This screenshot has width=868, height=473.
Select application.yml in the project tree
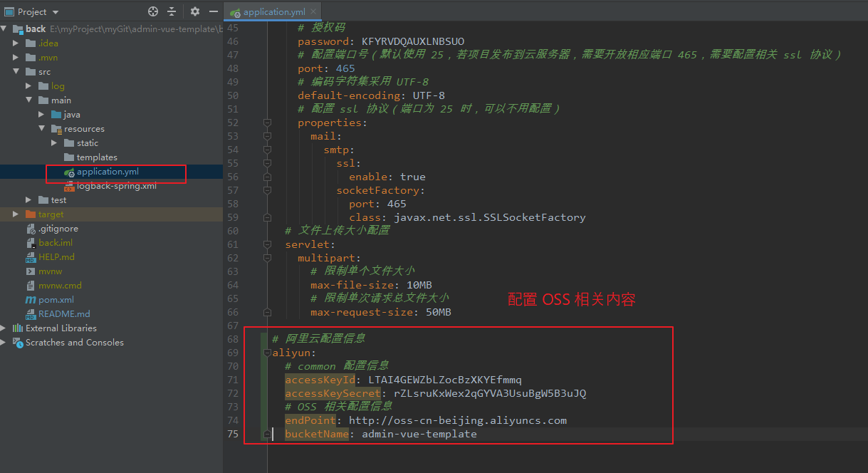click(x=108, y=172)
